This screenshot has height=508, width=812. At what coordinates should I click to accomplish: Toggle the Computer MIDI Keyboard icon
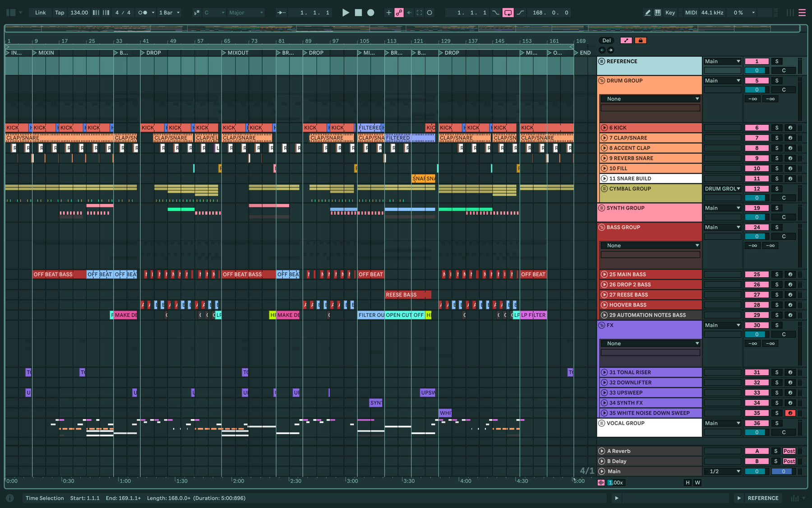tap(658, 13)
